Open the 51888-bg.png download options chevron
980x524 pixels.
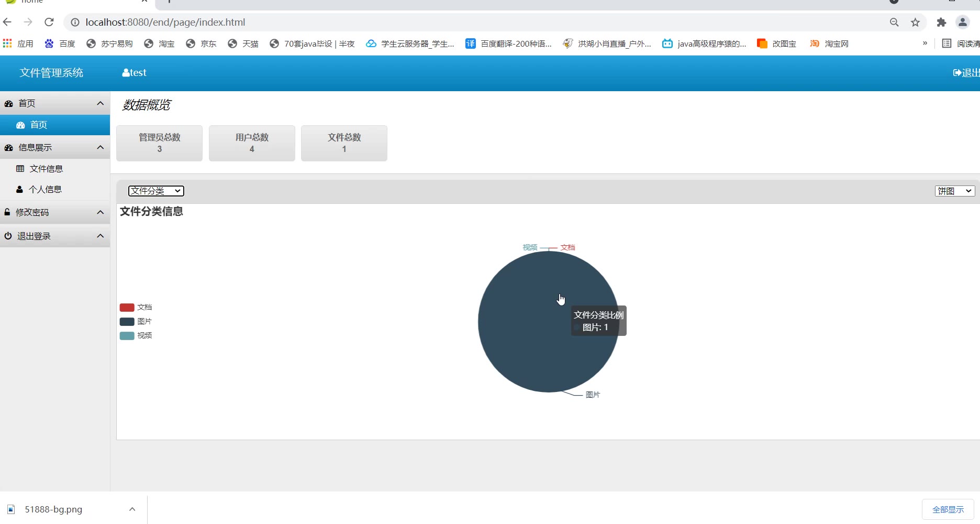(x=132, y=509)
